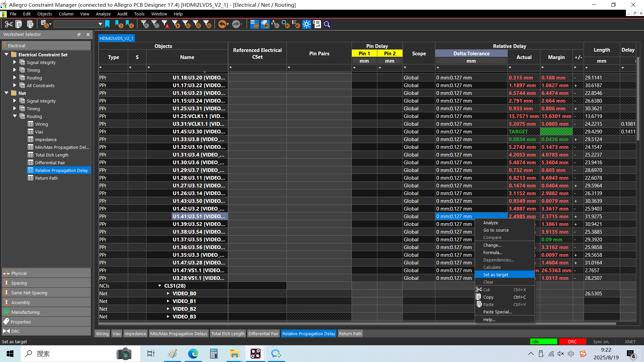This screenshot has width=644, height=362.
Task: Expand the VIDEO_B0 net row
Action: [168, 293]
